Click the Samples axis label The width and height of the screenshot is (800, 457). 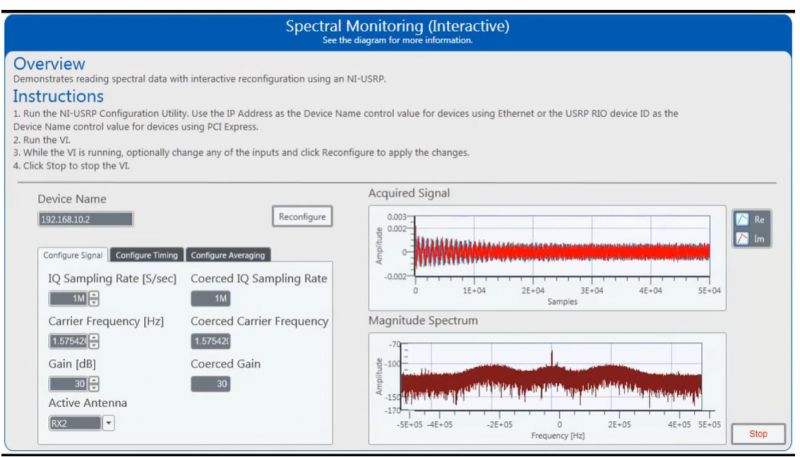(562, 301)
